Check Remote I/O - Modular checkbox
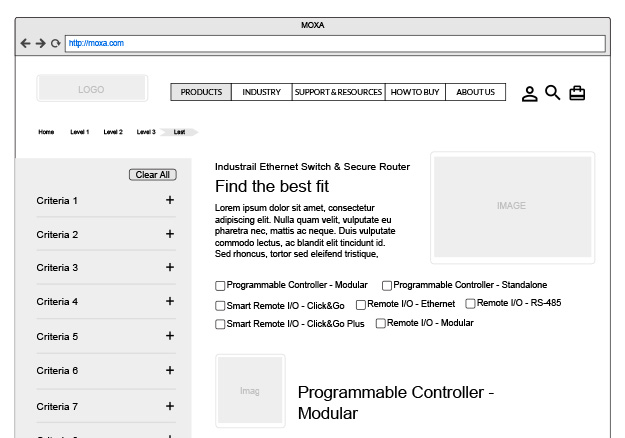Image resolution: width=625 pixels, height=438 pixels. (x=381, y=323)
